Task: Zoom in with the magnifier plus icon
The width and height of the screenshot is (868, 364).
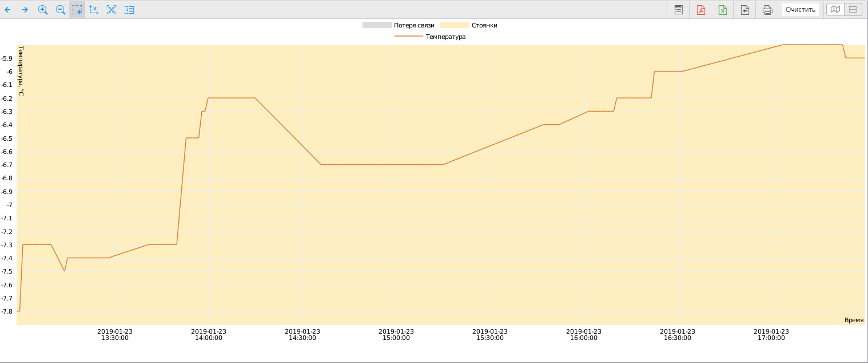Action: coord(43,10)
